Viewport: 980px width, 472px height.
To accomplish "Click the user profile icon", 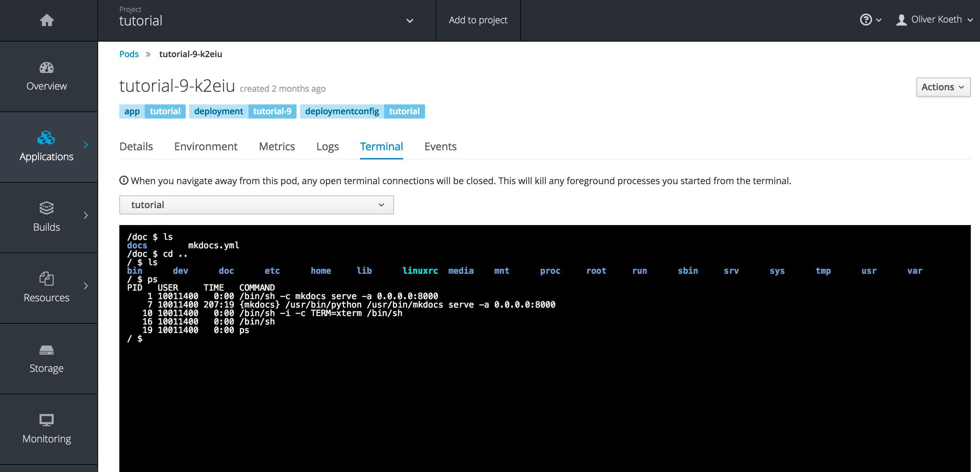I will click(901, 20).
